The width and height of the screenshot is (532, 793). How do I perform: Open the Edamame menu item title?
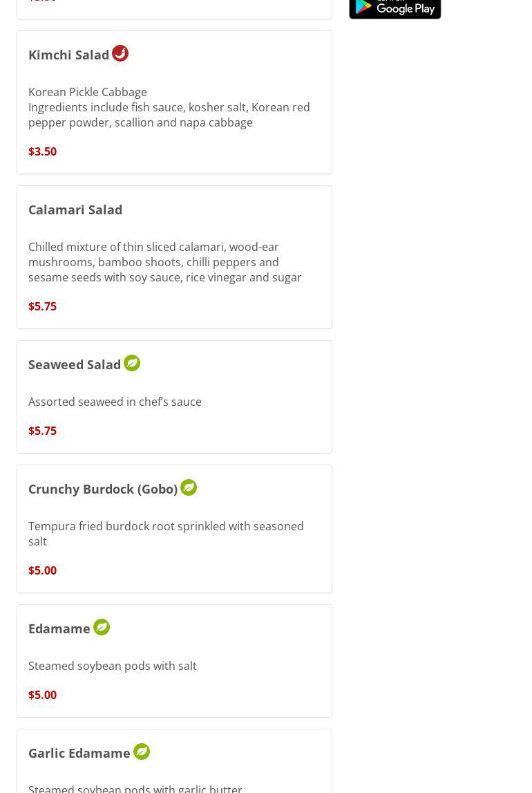(x=59, y=628)
